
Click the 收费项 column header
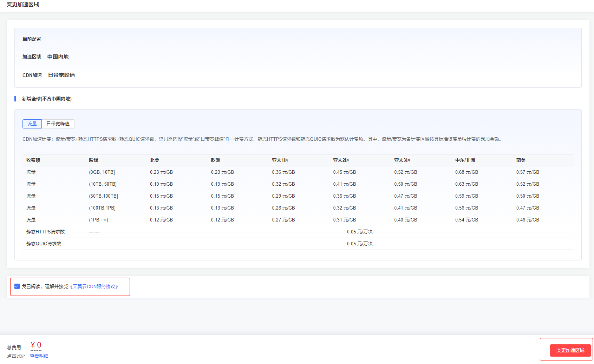[33, 160]
